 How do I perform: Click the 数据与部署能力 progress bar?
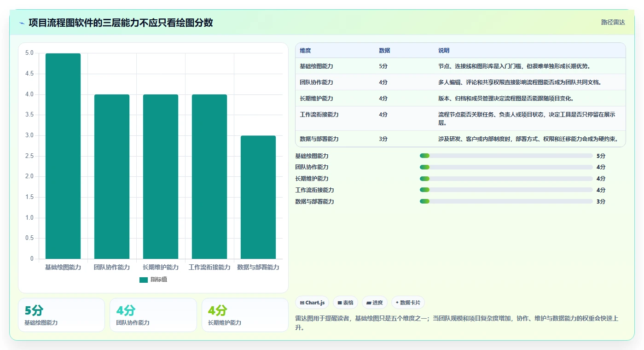(x=506, y=201)
